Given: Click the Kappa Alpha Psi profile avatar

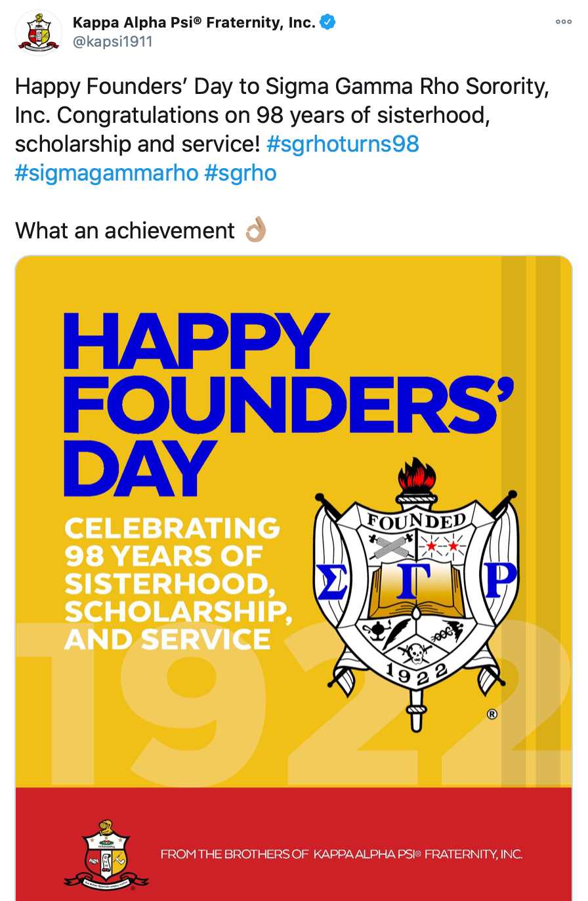Looking at the screenshot, I should coord(37,31).
